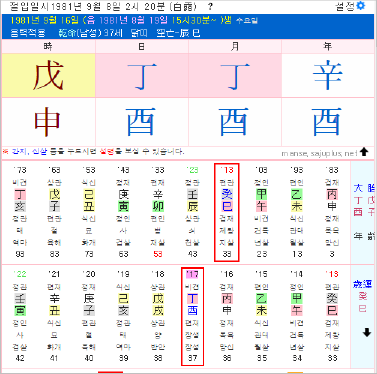Open the manse.sajuplus.net link

[319, 153]
